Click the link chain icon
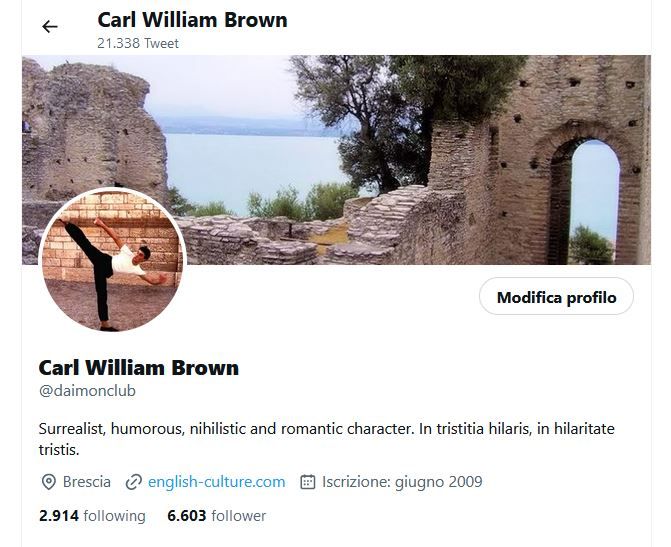671x547 pixels. (134, 482)
